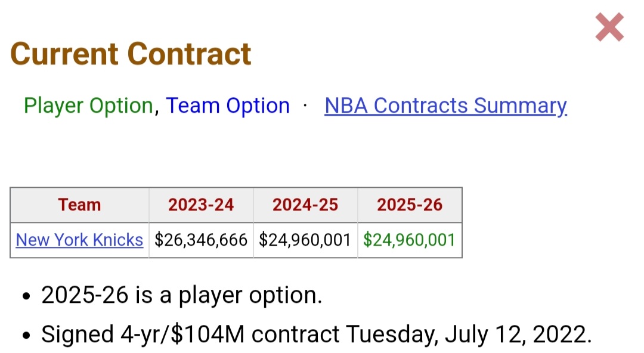Viewport: 644px width, 353px height.
Task: Click the green Player Option legend label
Action: 88,106
